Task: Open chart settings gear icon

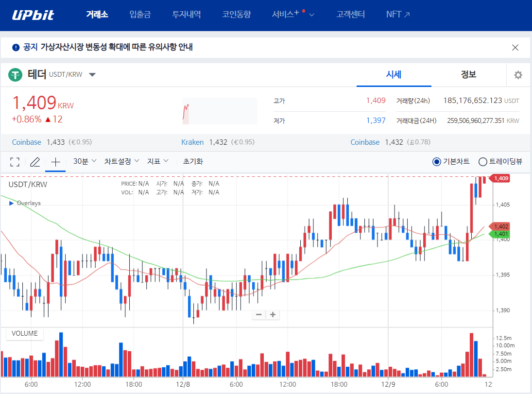Action: (x=518, y=75)
